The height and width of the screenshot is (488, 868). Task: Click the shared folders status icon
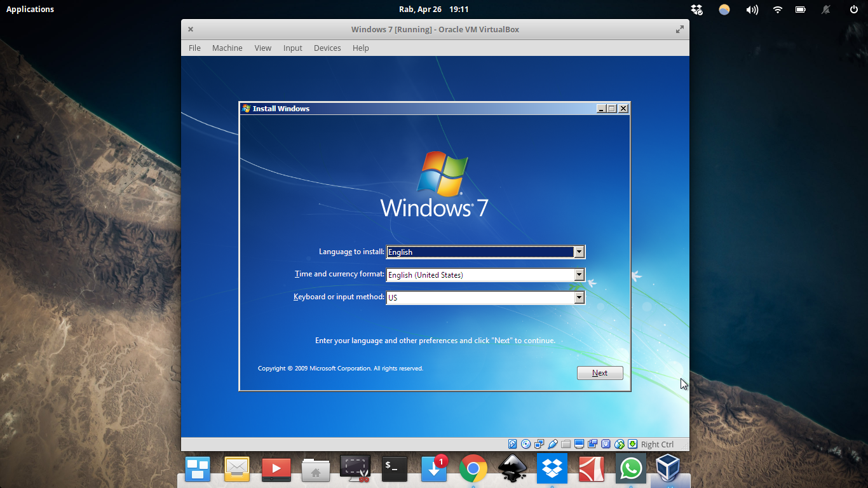[x=566, y=444]
